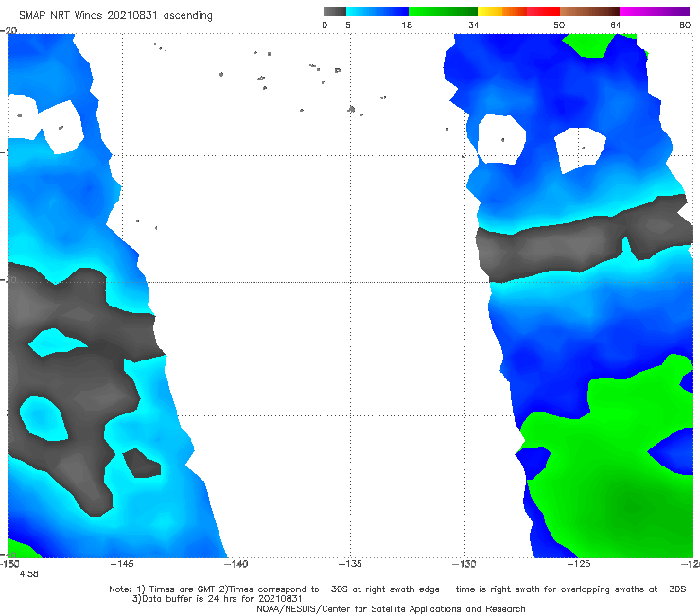The width and height of the screenshot is (700, 615).
Task: Click the cyan-to-blue segment of the color bar
Action: pos(377,11)
